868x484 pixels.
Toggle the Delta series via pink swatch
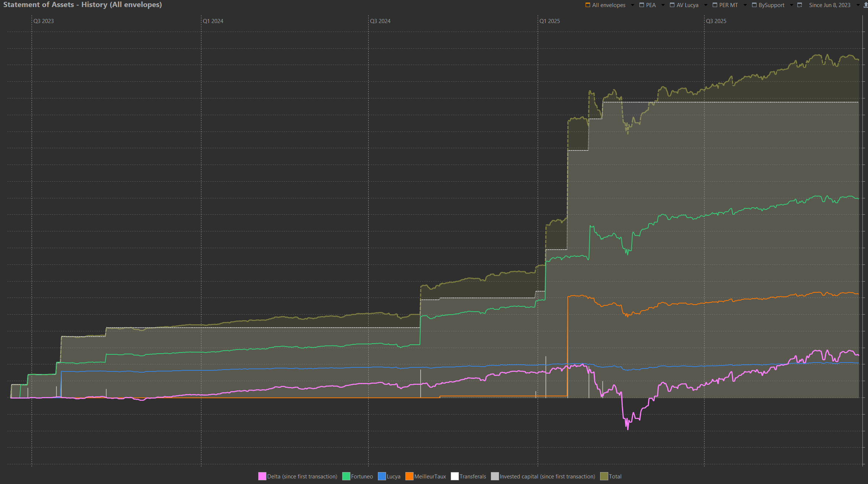tap(262, 476)
